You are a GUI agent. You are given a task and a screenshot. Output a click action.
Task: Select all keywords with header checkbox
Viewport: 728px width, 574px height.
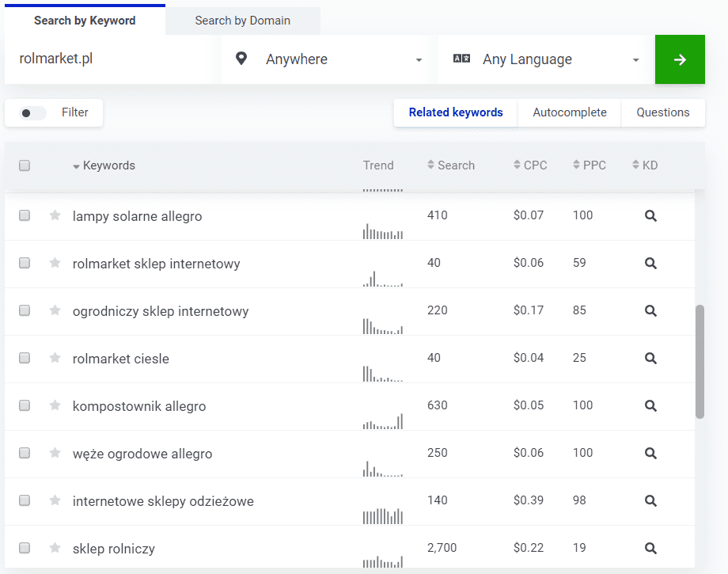pos(25,165)
